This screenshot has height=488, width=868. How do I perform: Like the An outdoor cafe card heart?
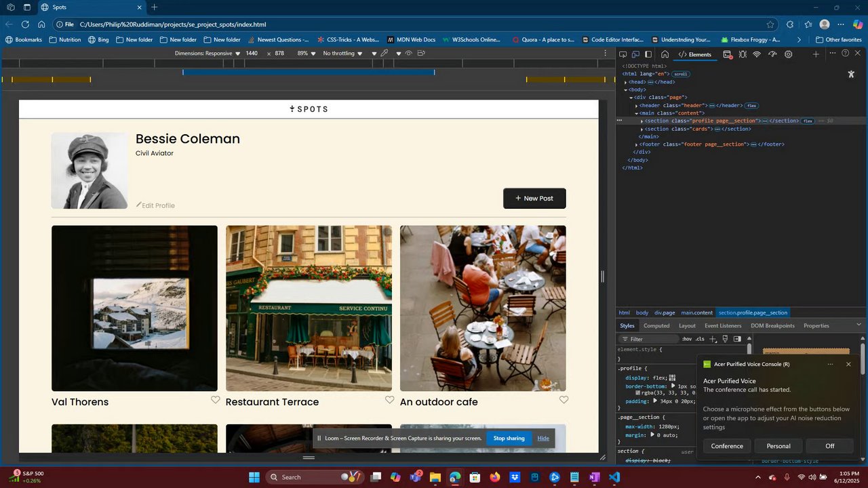[564, 400]
